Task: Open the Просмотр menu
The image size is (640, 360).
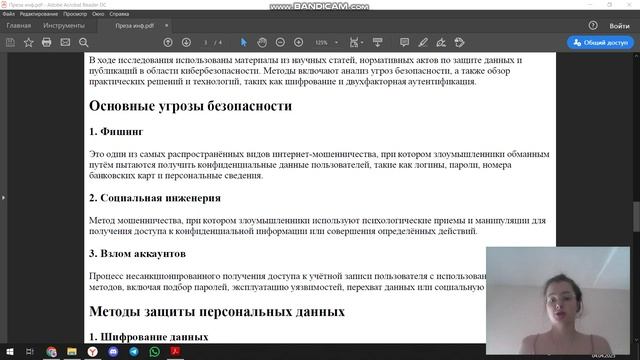Action: click(75, 14)
